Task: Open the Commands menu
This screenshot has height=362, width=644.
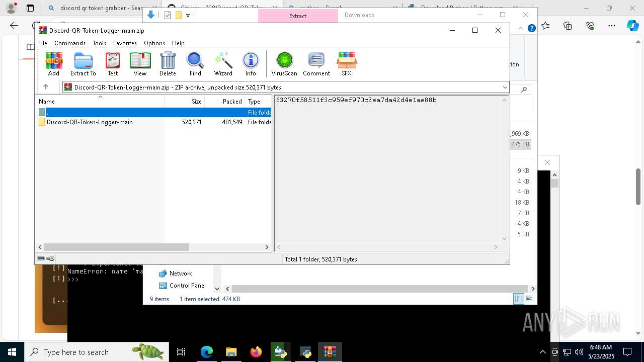Action: point(70,43)
